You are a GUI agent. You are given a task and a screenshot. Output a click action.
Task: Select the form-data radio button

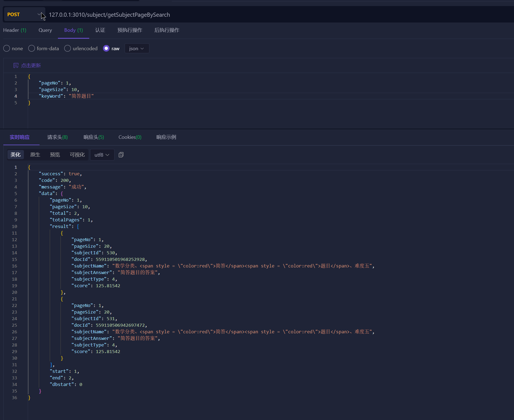[x=32, y=49]
